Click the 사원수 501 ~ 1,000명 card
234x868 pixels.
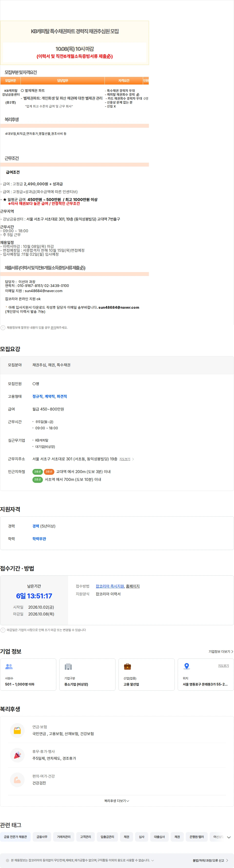(x=28, y=674)
